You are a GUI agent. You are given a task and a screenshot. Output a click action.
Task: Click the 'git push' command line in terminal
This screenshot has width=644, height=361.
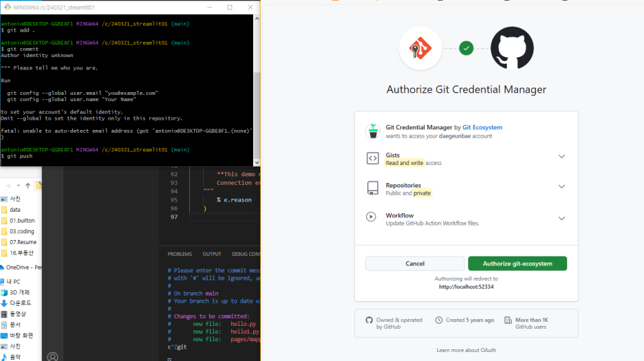click(x=19, y=156)
